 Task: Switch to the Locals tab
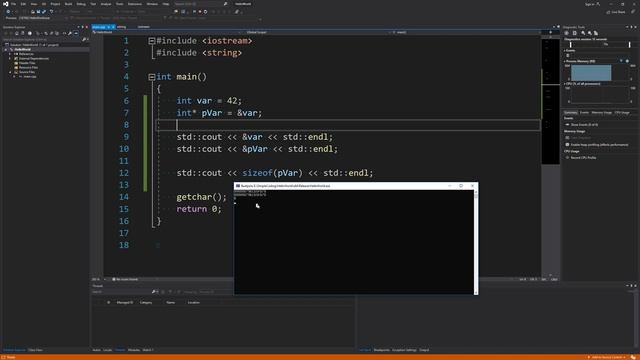[x=107, y=350]
